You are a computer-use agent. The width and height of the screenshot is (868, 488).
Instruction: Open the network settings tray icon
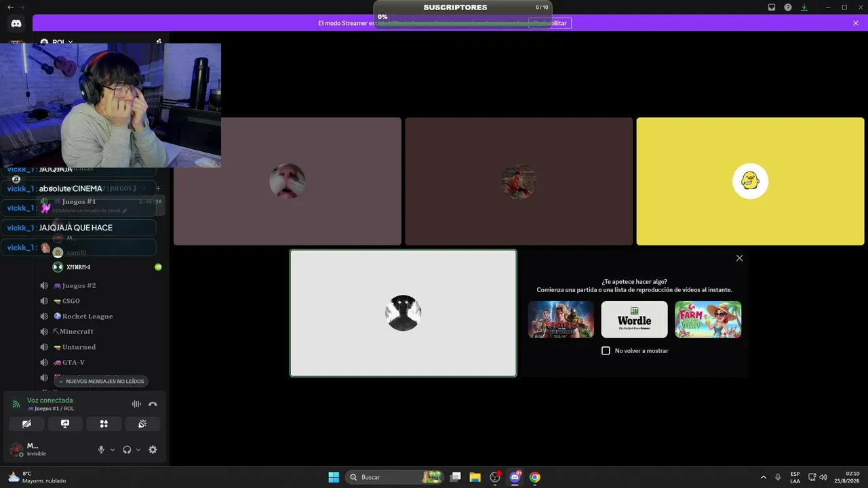coord(812,477)
